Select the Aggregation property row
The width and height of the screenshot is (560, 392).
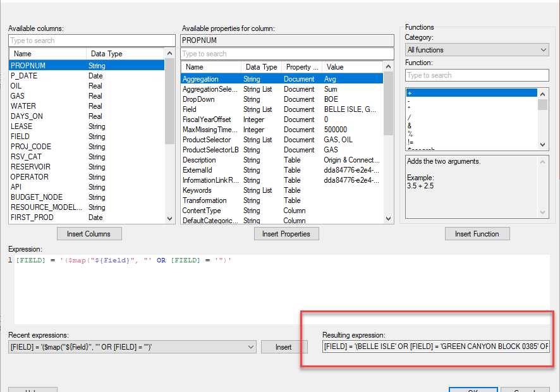point(282,78)
